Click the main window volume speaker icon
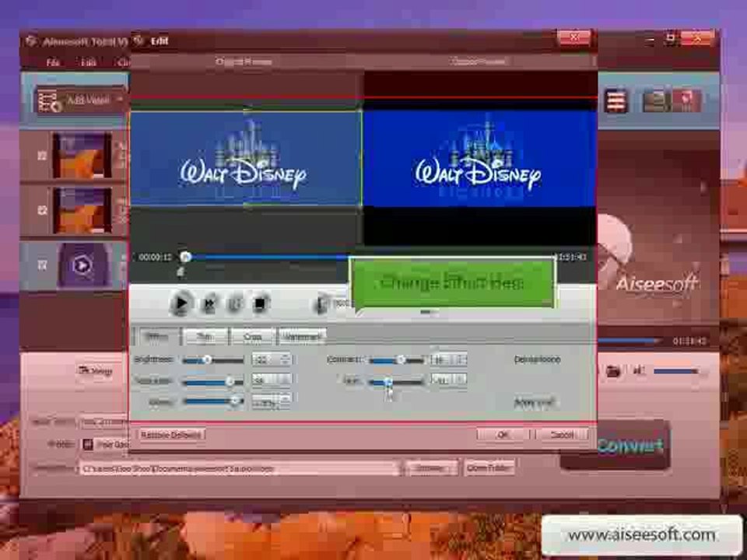The image size is (747, 560). tap(638, 370)
